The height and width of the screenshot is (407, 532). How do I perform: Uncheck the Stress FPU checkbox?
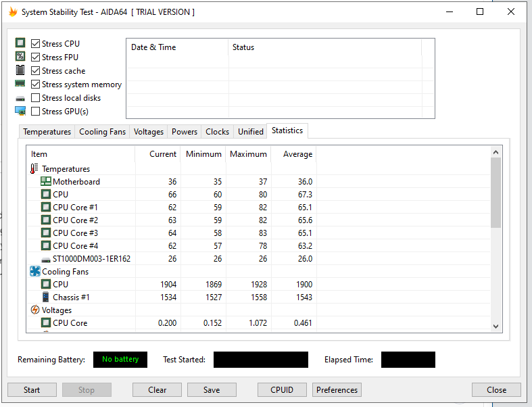(x=35, y=57)
